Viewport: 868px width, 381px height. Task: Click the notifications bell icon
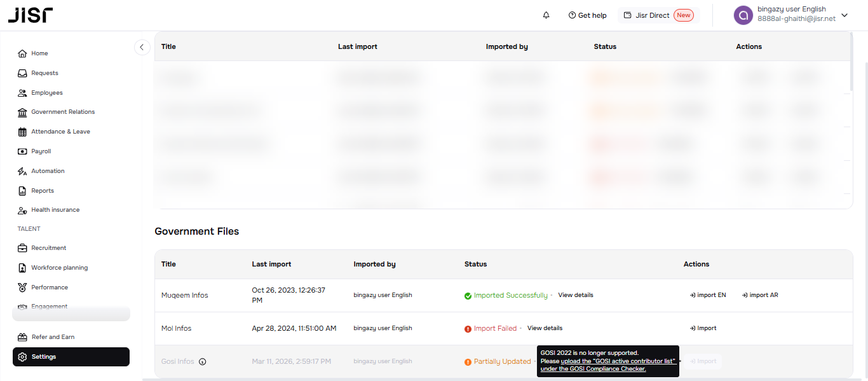pyautogui.click(x=546, y=15)
